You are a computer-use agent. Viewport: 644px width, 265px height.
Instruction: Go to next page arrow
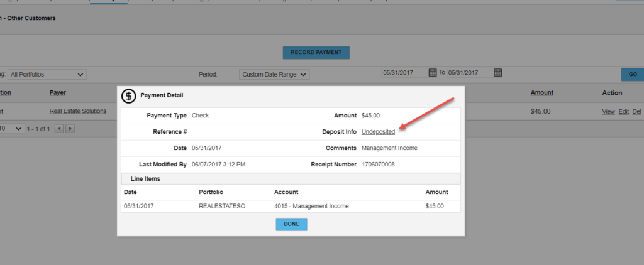(x=70, y=129)
